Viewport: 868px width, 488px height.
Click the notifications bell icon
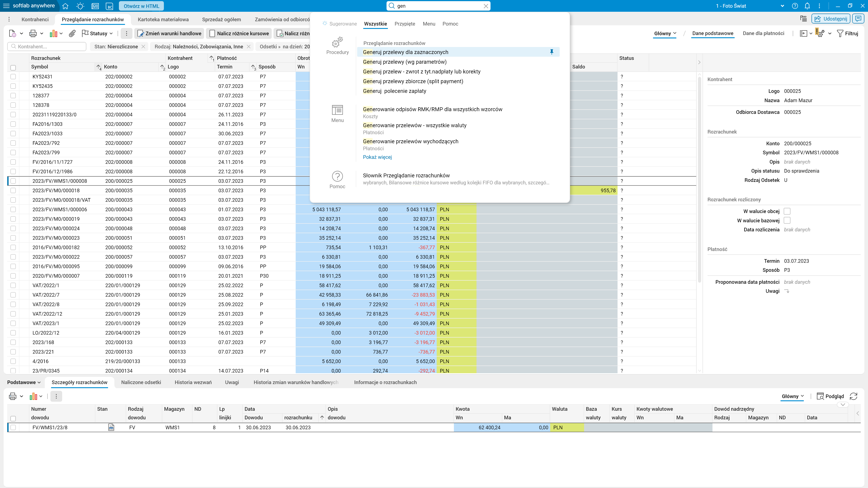point(807,6)
